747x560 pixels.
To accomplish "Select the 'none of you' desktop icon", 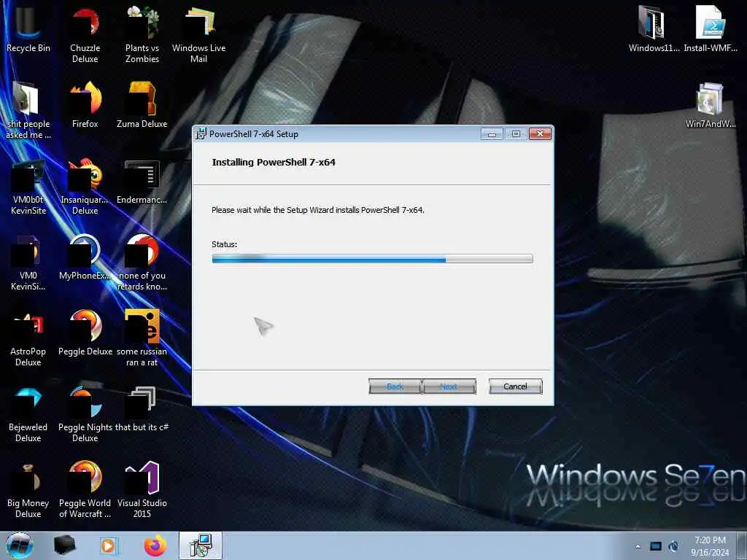I will click(x=142, y=262).
